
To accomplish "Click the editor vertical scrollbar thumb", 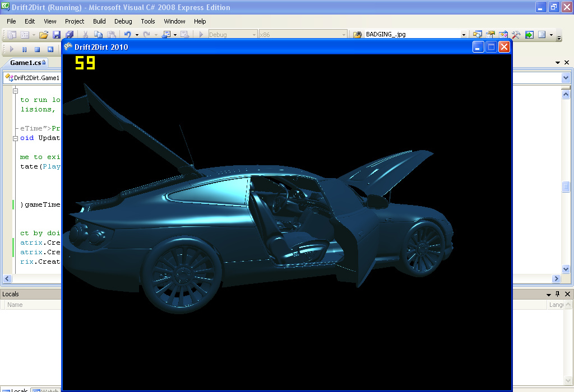I will (566, 187).
